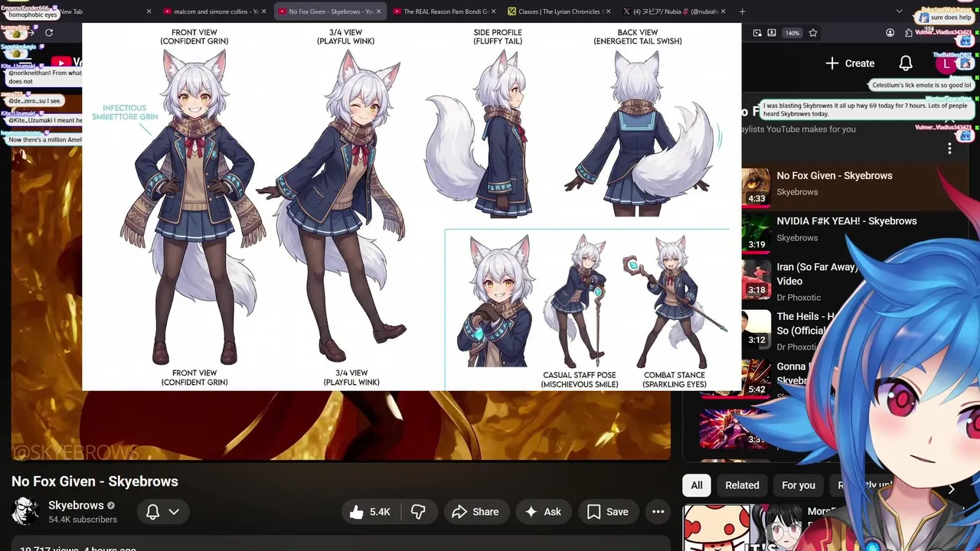The image size is (980, 551).
Task: Open the browser tab list dropdown arrow
Action: click(x=900, y=11)
